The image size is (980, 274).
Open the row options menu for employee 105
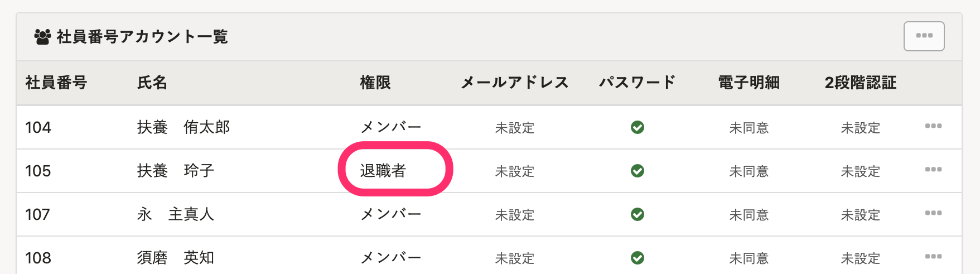tap(933, 170)
